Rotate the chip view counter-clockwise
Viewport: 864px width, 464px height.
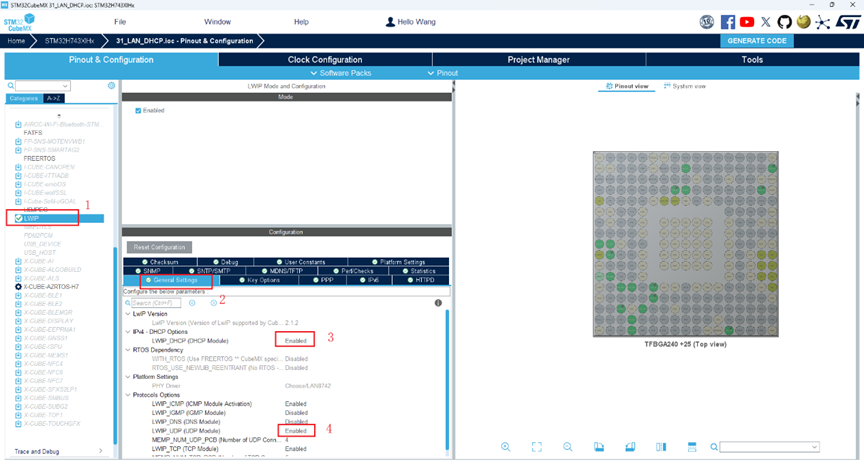[x=630, y=447]
